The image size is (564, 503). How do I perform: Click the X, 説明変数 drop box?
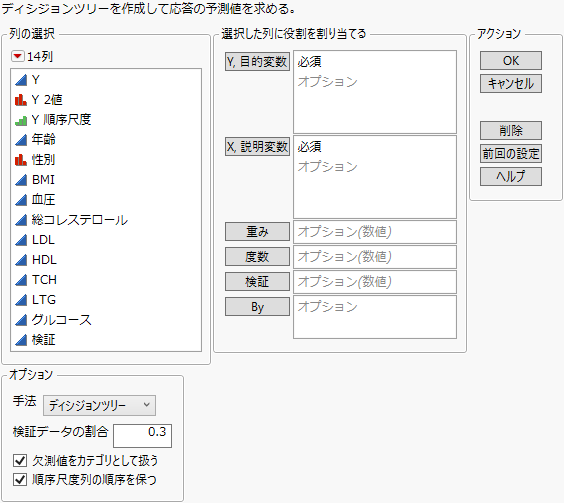coord(375,177)
